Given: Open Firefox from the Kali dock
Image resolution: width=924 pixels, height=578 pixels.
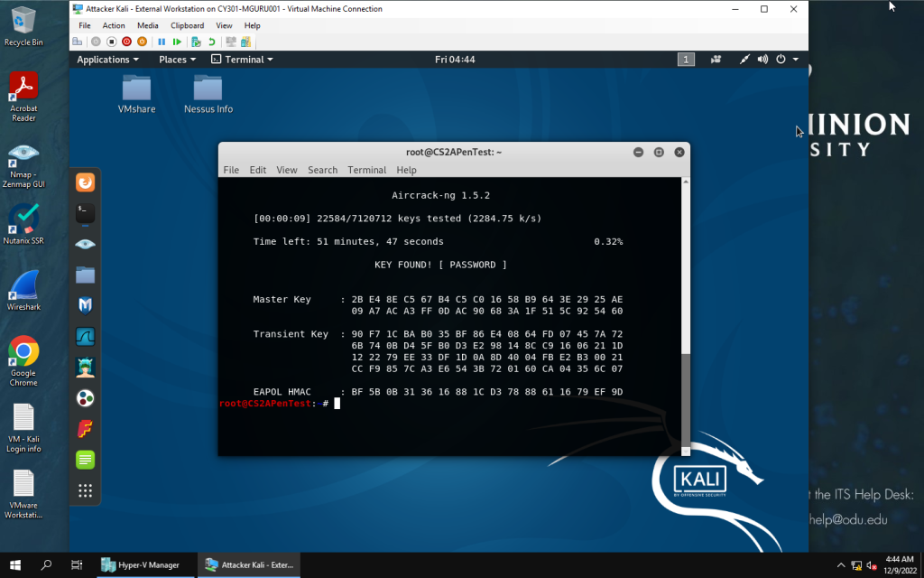Looking at the screenshot, I should click(86, 182).
